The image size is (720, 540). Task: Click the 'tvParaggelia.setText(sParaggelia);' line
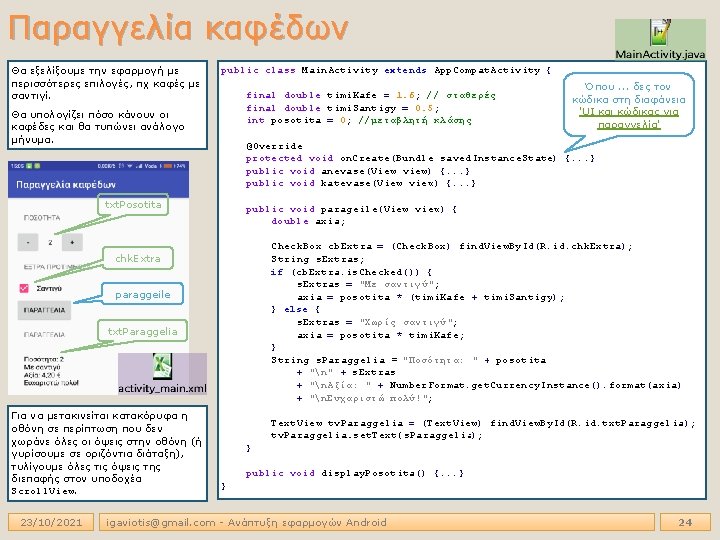point(377,435)
